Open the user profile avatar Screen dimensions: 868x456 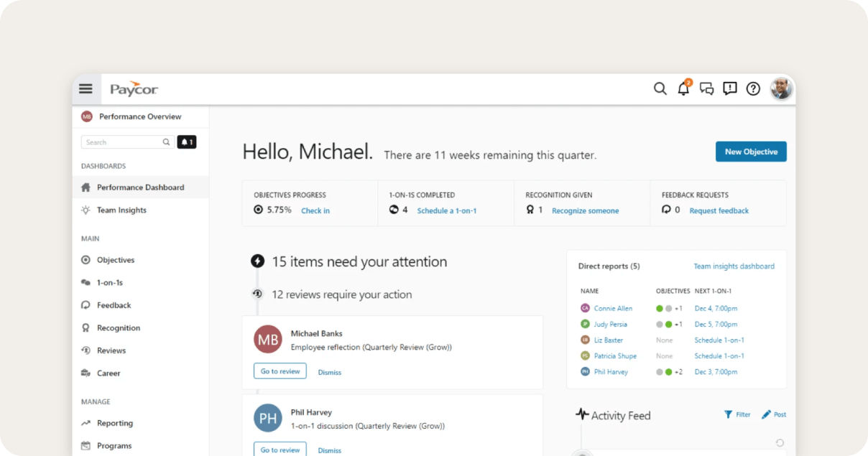click(781, 89)
